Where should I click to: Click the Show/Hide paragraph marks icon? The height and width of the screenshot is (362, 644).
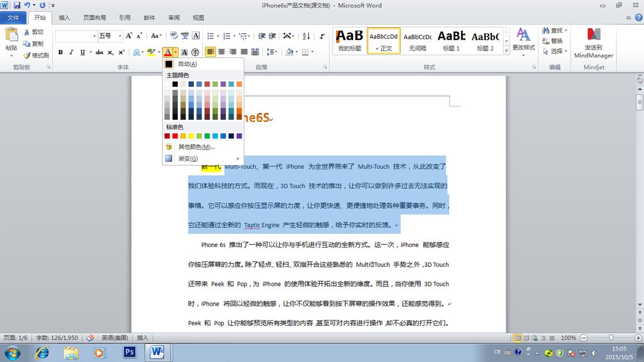tap(323, 36)
